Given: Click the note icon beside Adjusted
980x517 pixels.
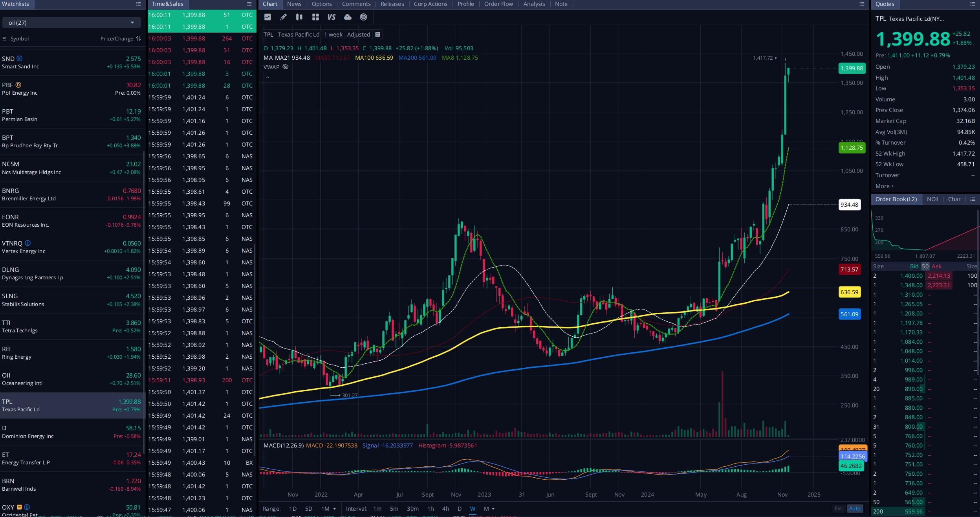Looking at the screenshot, I should (377, 35).
